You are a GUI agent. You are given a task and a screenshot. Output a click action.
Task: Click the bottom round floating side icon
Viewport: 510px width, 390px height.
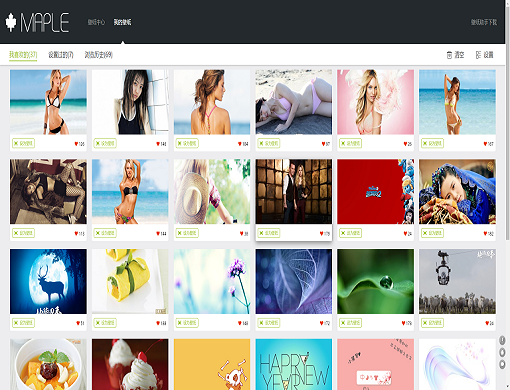[502, 364]
